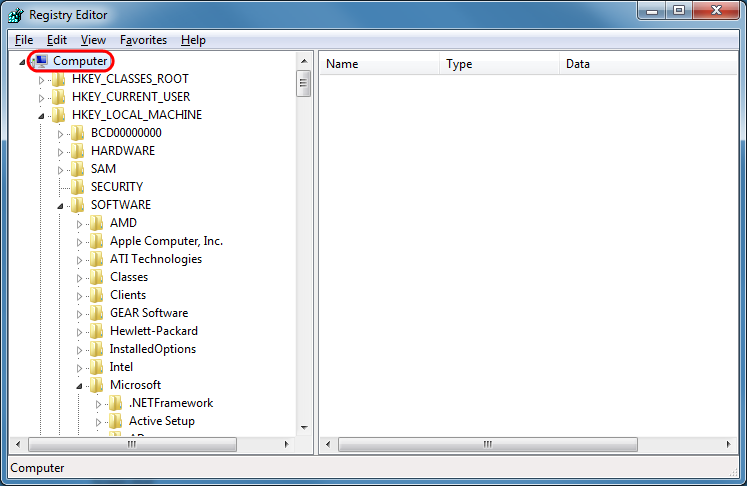Open the Edit menu
This screenshot has height=486, width=747.
[x=57, y=40]
